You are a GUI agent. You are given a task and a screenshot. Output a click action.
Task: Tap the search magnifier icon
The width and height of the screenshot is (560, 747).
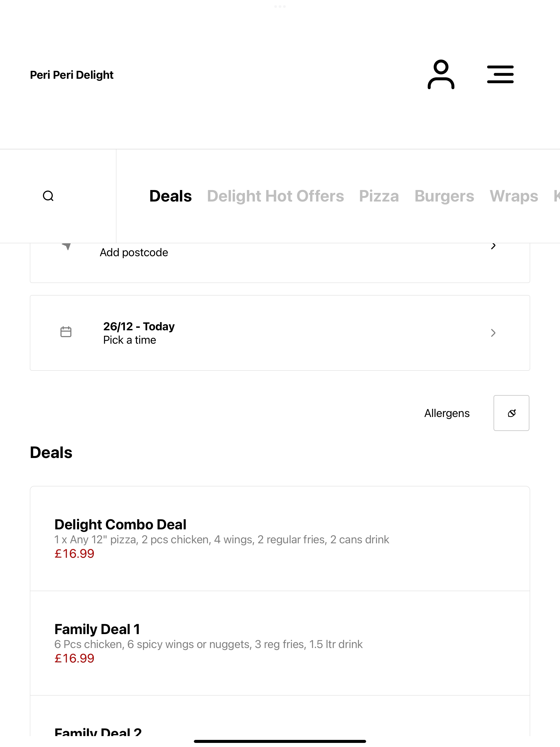point(48,196)
